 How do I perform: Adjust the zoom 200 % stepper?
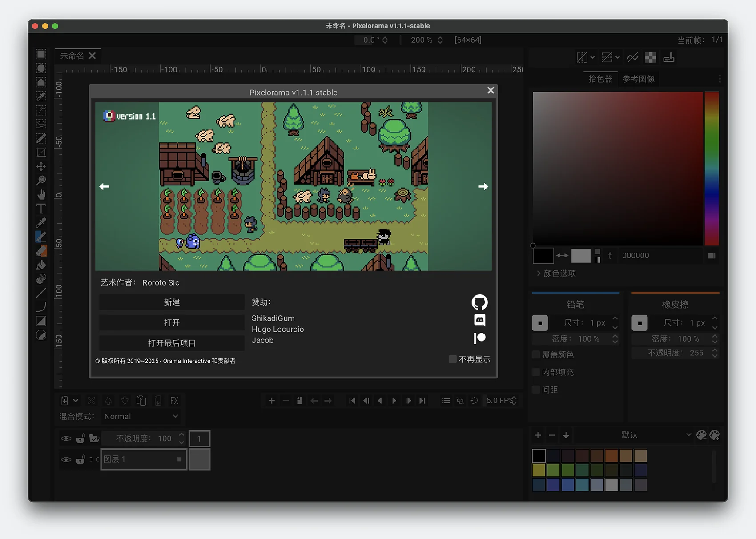(x=440, y=40)
